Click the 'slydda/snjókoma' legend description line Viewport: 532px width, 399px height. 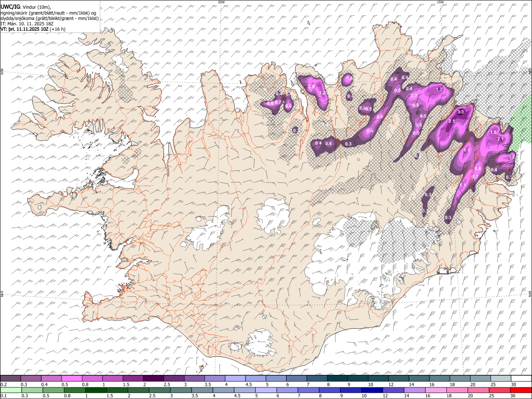pyautogui.click(x=49, y=18)
